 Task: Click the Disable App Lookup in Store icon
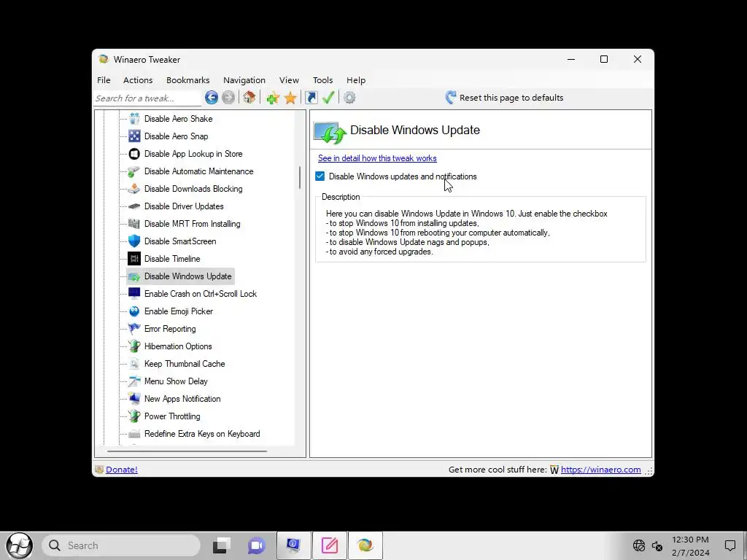[x=134, y=154]
